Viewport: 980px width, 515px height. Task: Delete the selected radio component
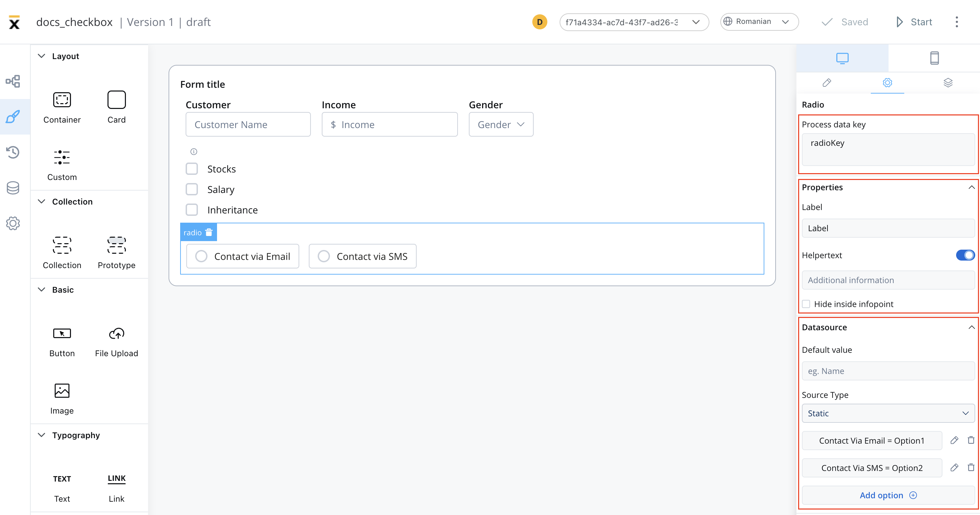point(209,232)
